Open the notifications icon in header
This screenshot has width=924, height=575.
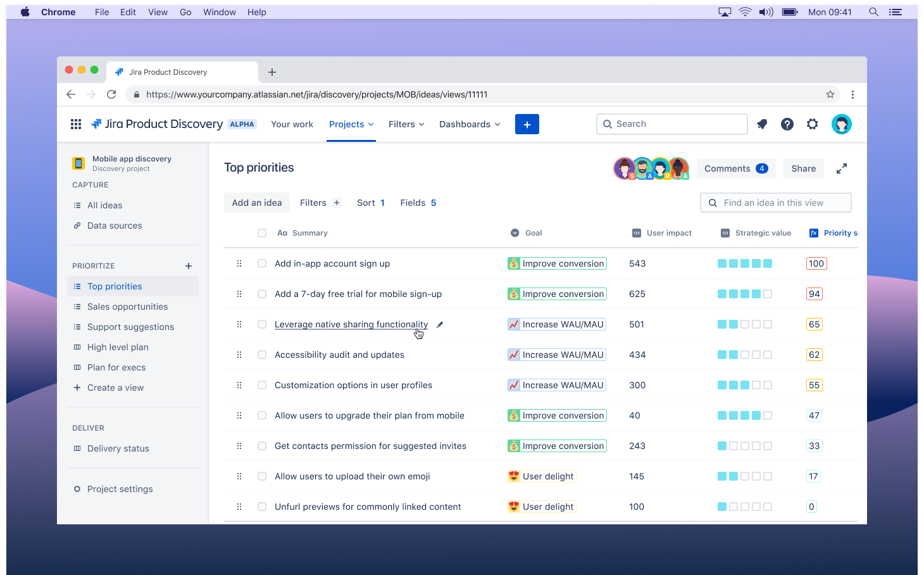click(x=762, y=124)
